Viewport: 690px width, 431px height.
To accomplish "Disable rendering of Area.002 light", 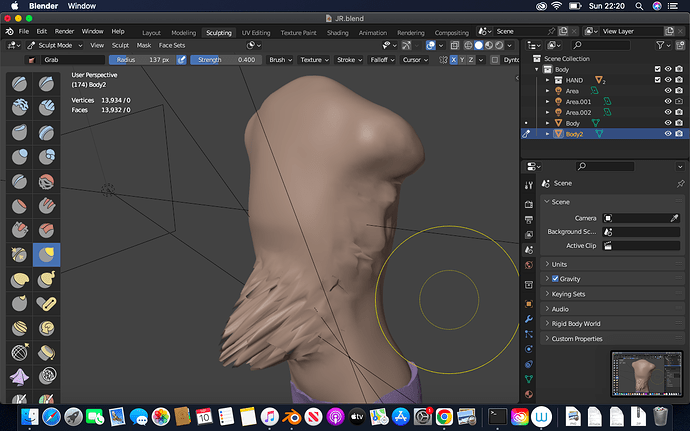I will tap(679, 112).
